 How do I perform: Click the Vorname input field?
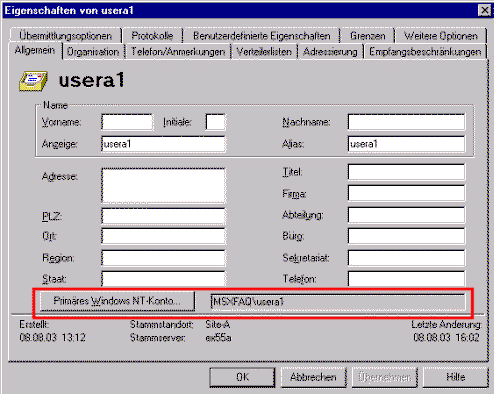pyautogui.click(x=127, y=122)
